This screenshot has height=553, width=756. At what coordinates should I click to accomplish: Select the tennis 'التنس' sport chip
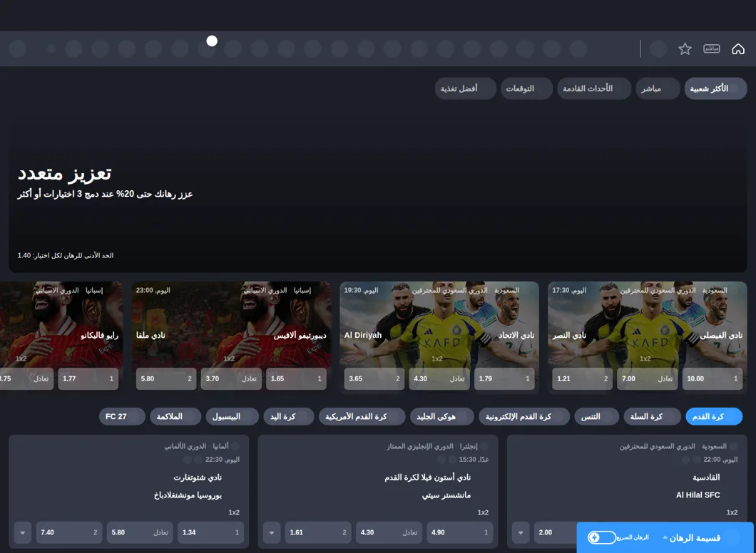596,417
